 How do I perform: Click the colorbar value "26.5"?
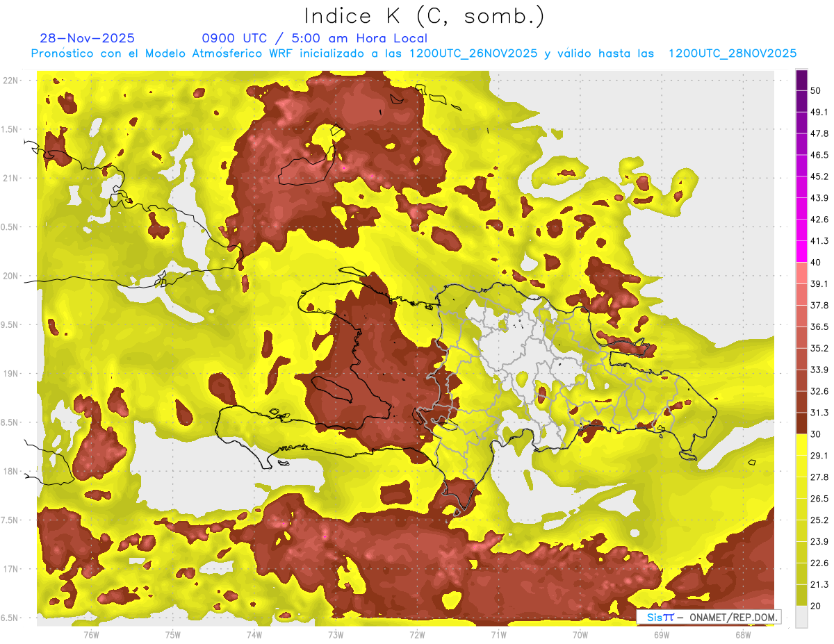[819, 498]
